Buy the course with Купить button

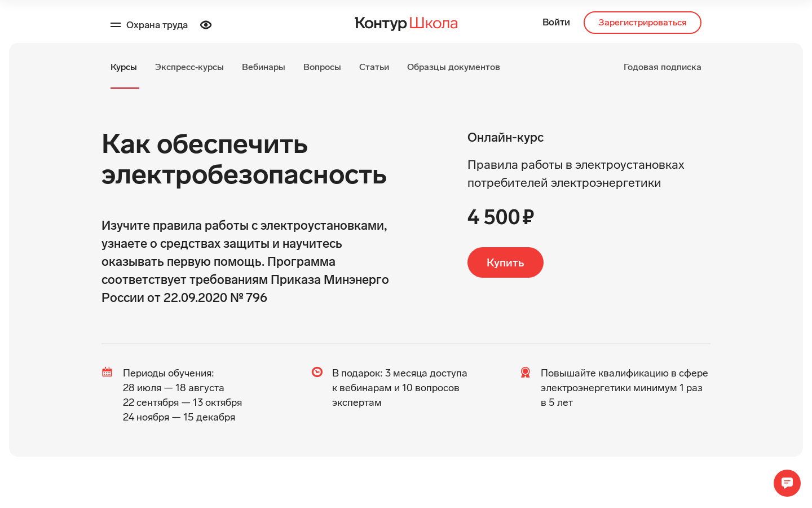tap(505, 262)
